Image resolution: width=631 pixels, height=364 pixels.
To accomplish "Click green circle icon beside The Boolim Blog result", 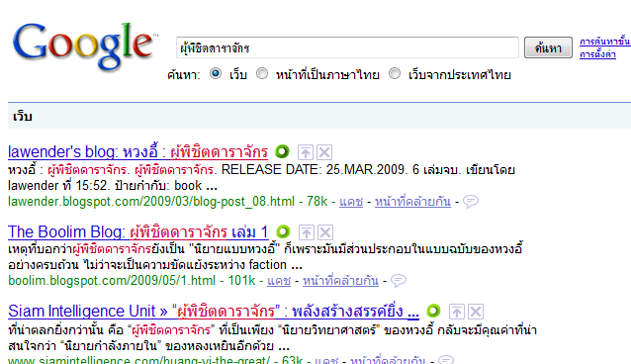I will click(x=283, y=231).
